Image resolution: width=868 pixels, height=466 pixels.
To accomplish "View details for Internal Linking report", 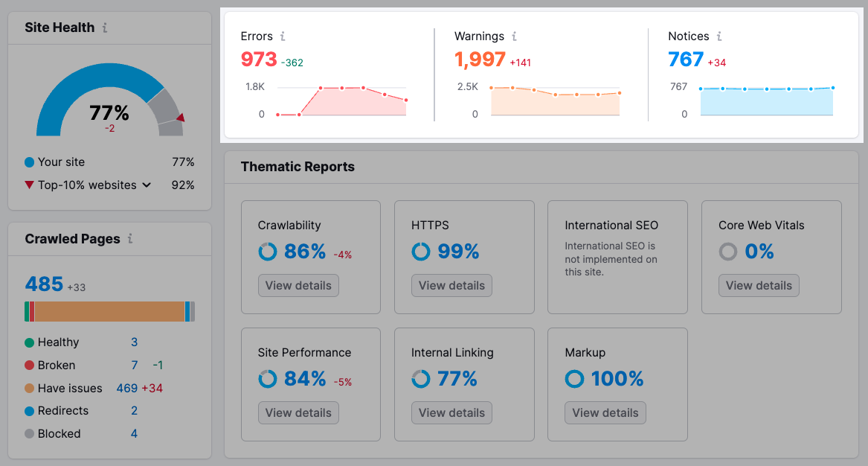I will (x=451, y=412).
